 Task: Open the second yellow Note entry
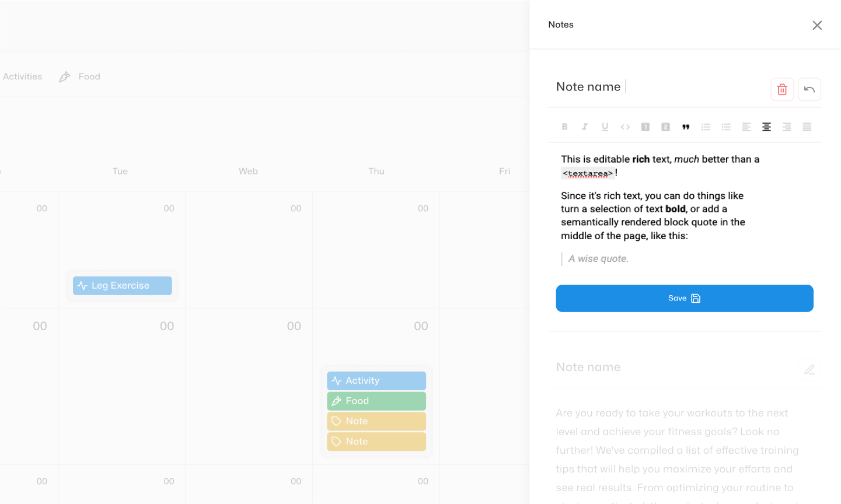376,442
